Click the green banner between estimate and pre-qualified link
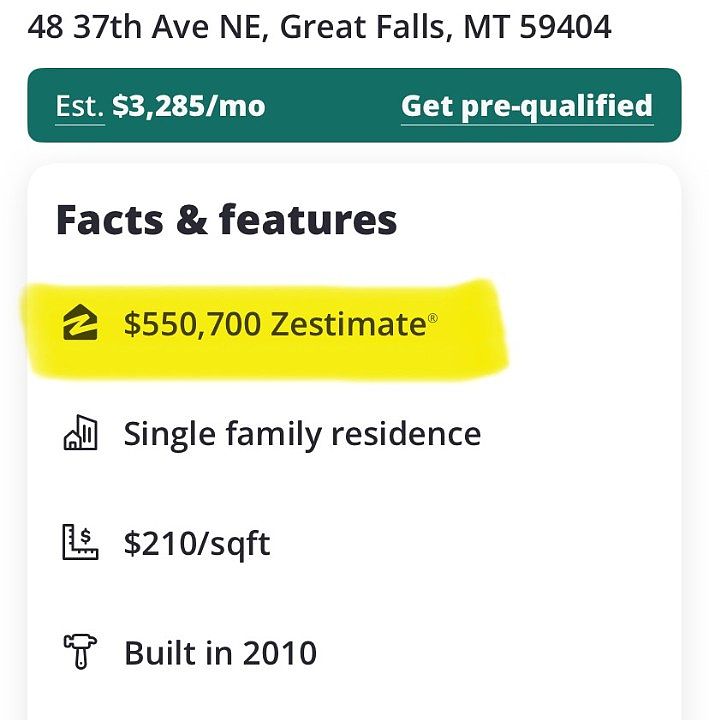The height and width of the screenshot is (720, 709). [332, 106]
